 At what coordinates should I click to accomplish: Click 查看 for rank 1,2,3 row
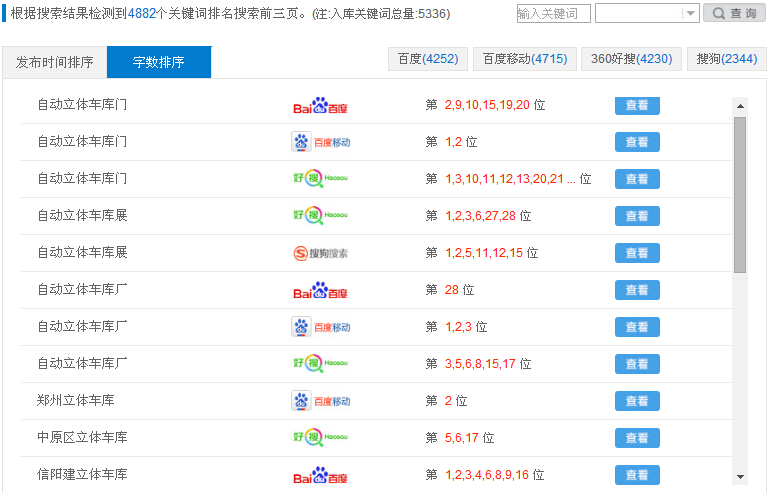click(637, 327)
